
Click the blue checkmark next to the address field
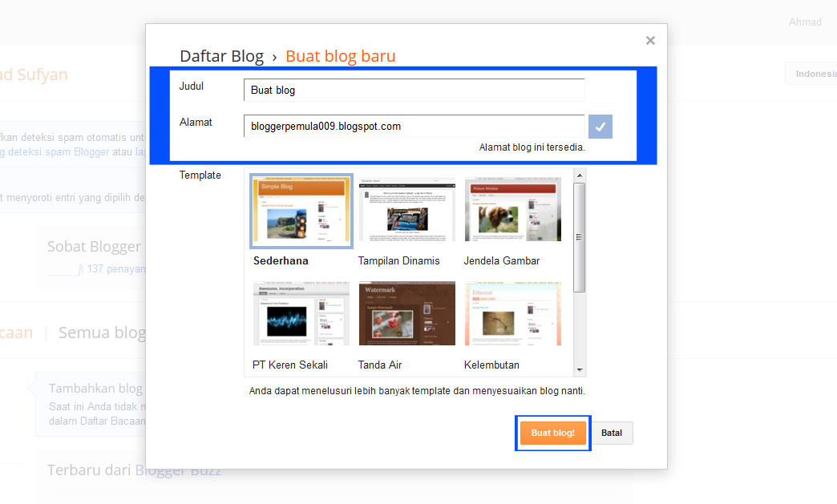coord(600,126)
